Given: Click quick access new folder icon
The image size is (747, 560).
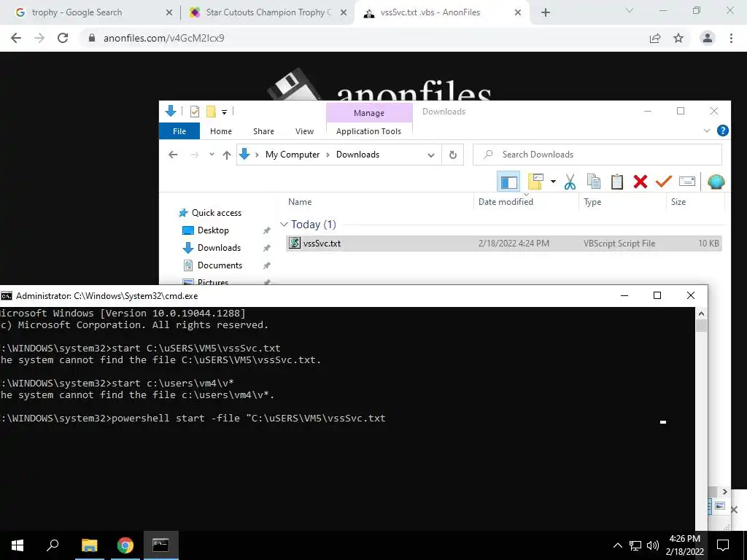Looking at the screenshot, I should pyautogui.click(x=211, y=112).
